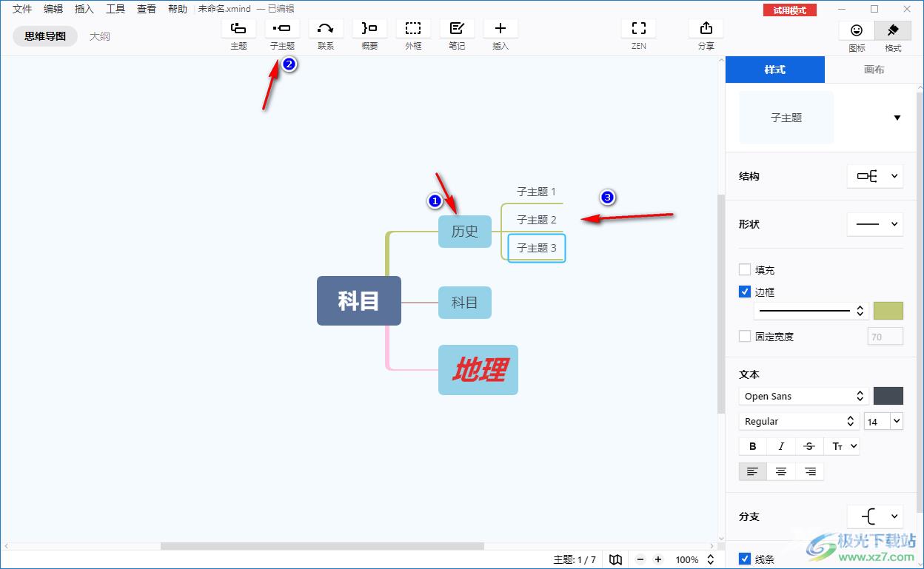Align text to the left
Image resolution: width=924 pixels, height=569 pixels.
[x=753, y=471]
